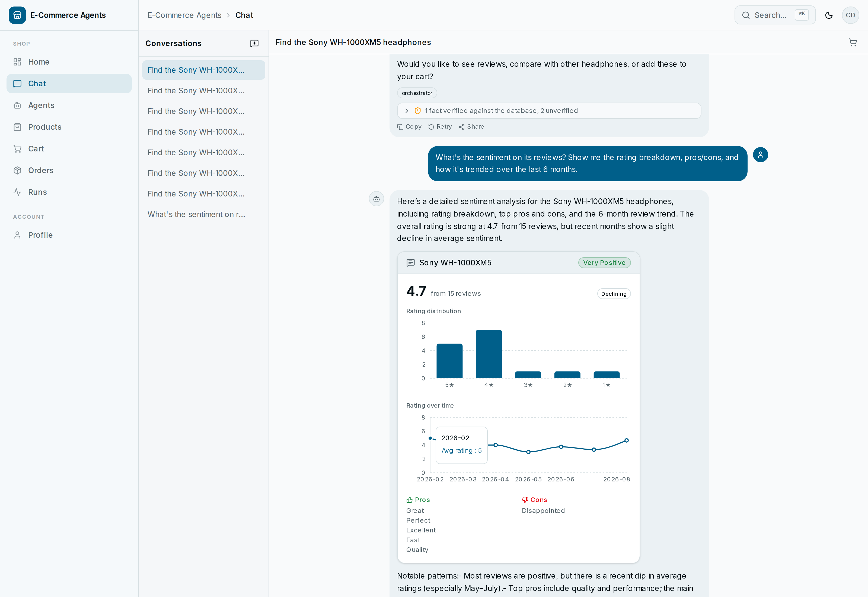
Task: Click the search magnifier icon
Action: (x=746, y=15)
